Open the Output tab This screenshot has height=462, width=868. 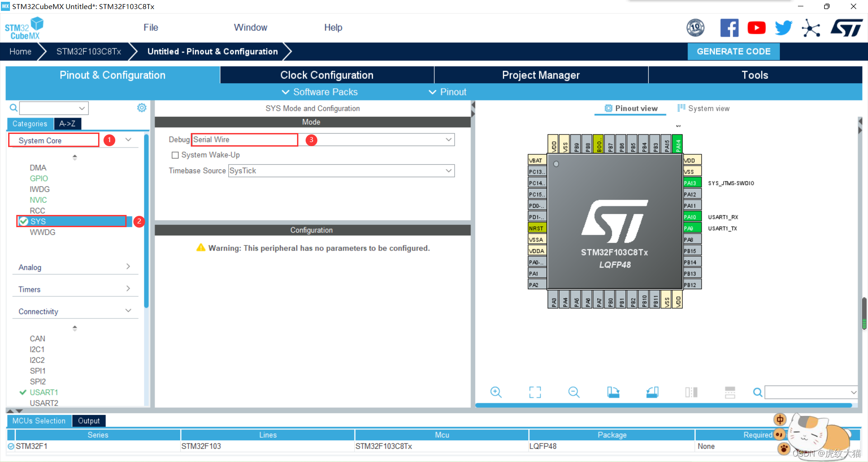89,421
